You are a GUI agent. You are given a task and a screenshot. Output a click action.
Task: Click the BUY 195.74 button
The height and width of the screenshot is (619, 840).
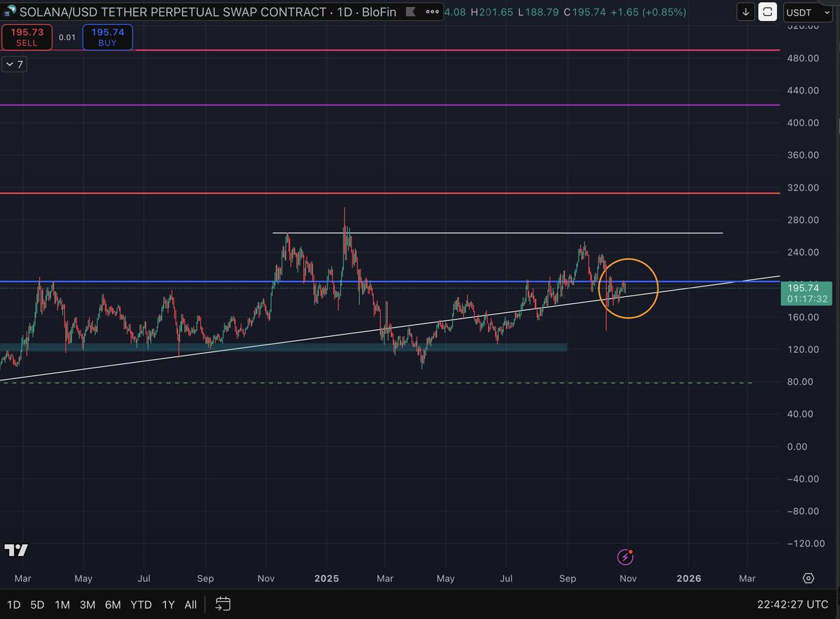coord(107,36)
